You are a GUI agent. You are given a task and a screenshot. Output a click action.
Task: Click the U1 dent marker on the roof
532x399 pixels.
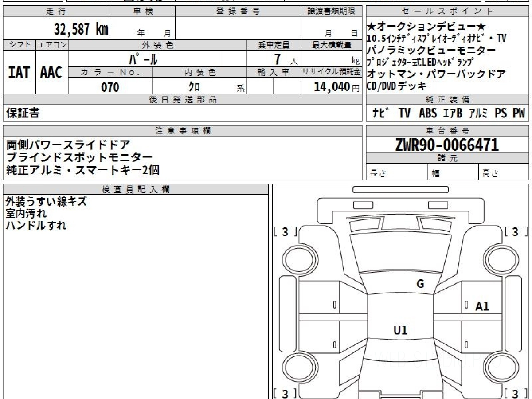[400, 330]
